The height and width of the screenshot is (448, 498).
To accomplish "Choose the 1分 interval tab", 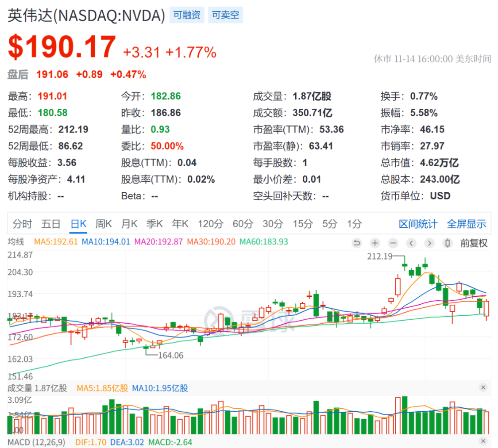I will click(x=354, y=224).
